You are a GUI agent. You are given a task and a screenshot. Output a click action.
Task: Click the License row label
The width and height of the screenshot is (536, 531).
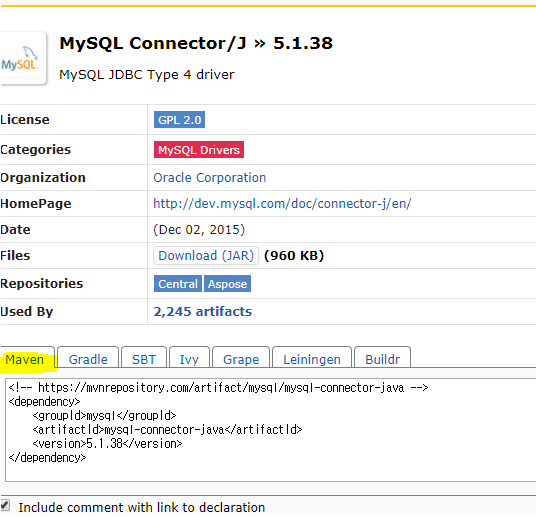(25, 120)
